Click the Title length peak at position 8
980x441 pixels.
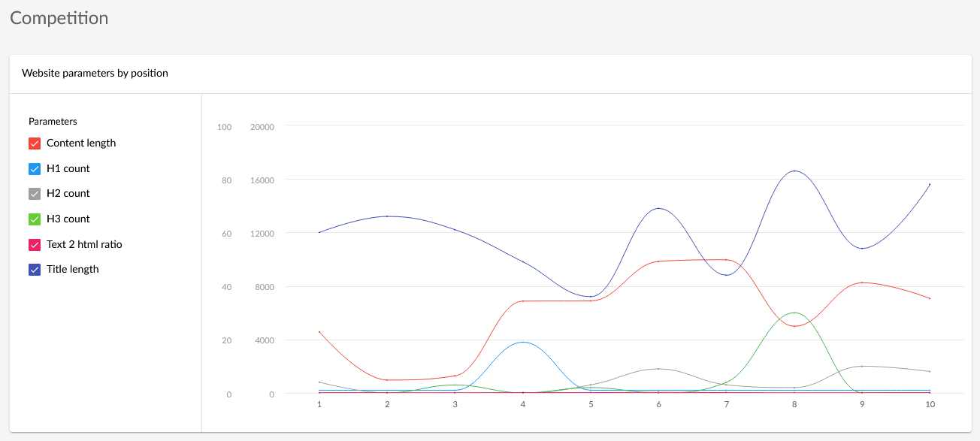tap(794, 171)
